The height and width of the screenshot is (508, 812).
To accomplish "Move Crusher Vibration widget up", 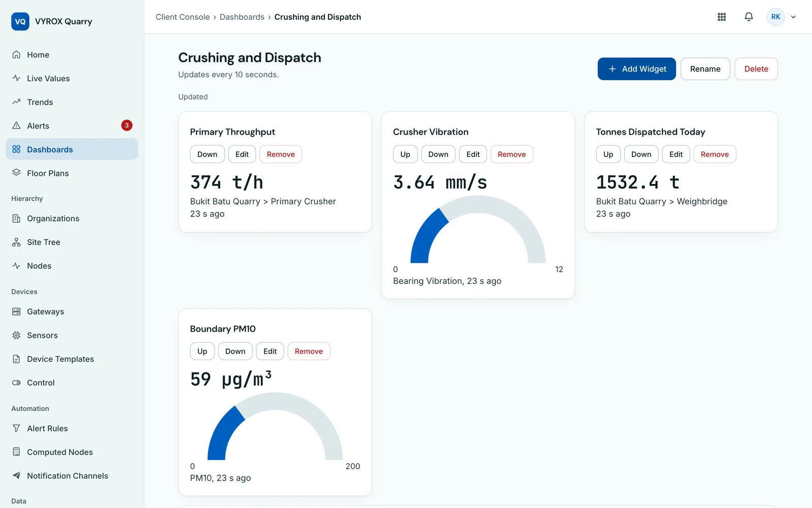I will tap(405, 154).
